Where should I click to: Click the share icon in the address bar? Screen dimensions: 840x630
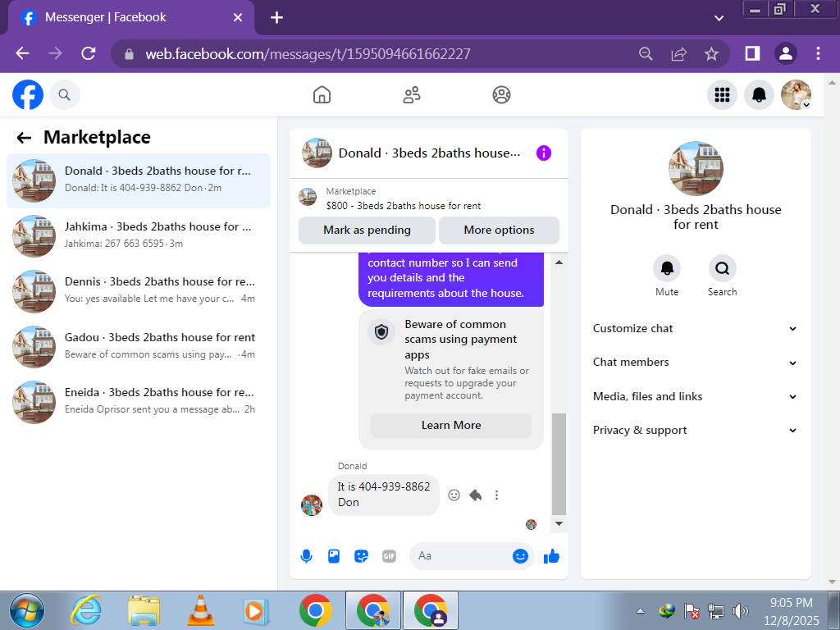678,53
